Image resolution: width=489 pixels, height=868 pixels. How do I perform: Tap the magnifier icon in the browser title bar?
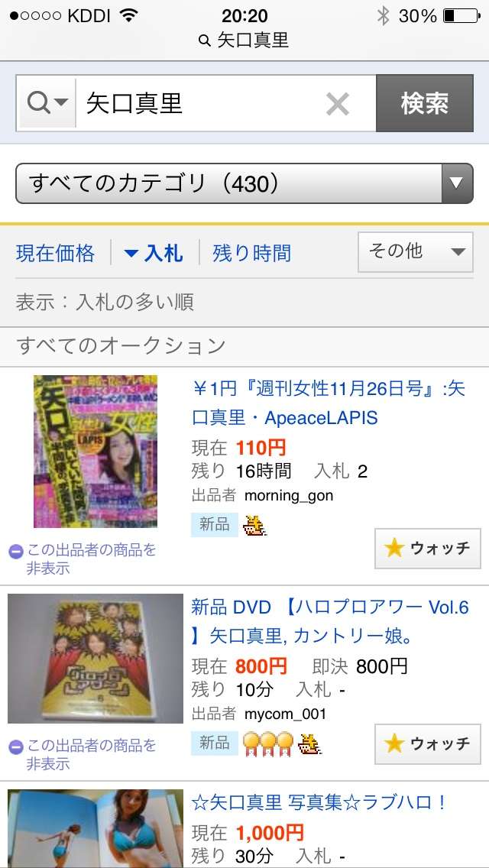pyautogui.click(x=204, y=40)
